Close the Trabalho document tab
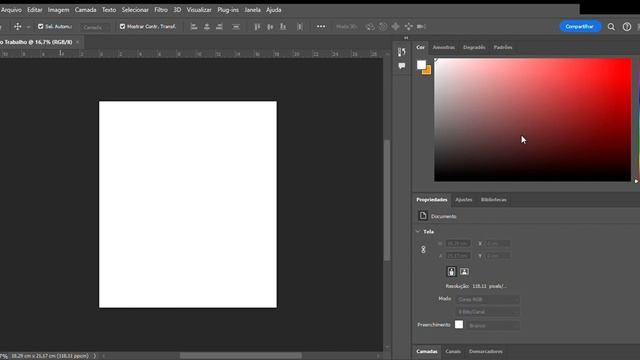 [78, 42]
